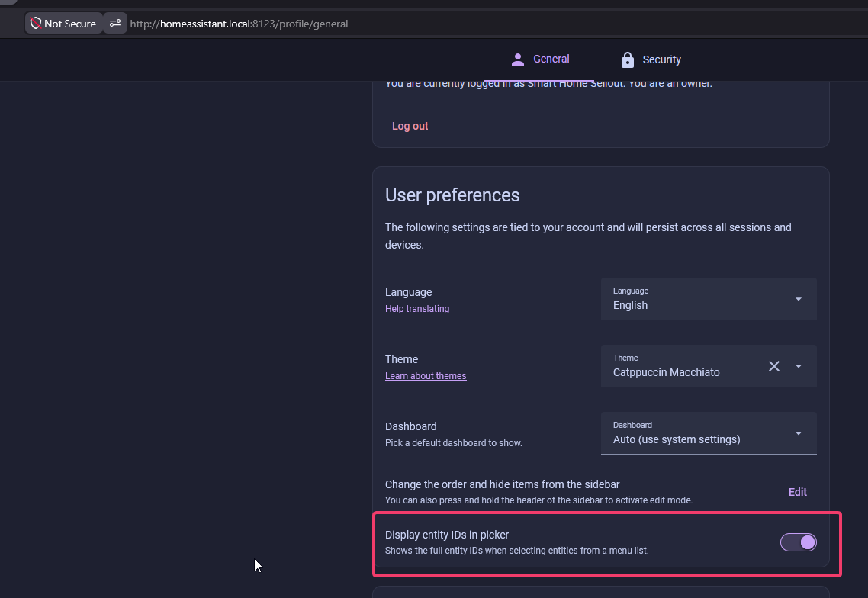This screenshot has height=598, width=868.
Task: Open the Language dropdown
Action: (709, 299)
